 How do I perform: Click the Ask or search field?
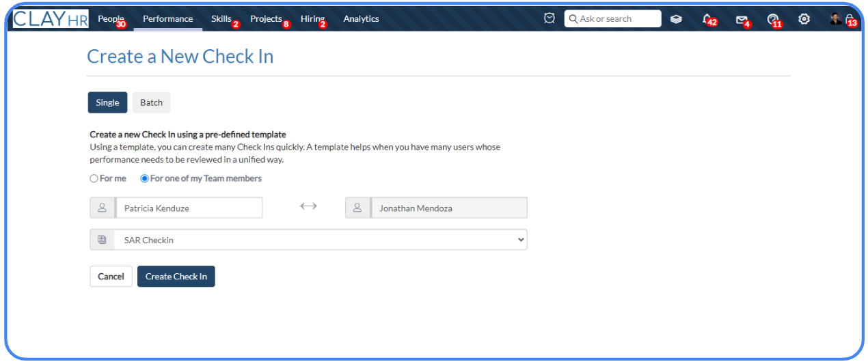(x=613, y=19)
